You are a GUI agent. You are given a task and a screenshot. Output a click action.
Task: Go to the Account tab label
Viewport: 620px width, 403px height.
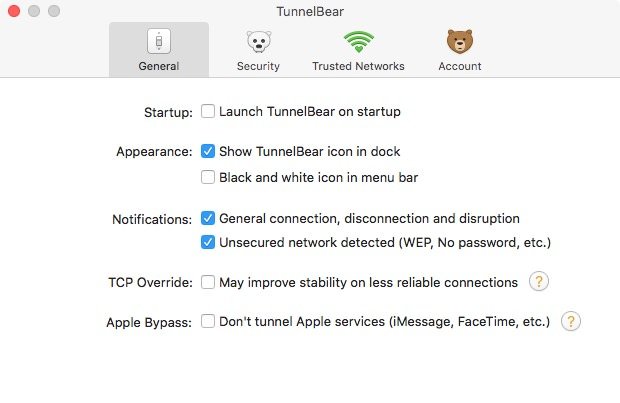459,66
